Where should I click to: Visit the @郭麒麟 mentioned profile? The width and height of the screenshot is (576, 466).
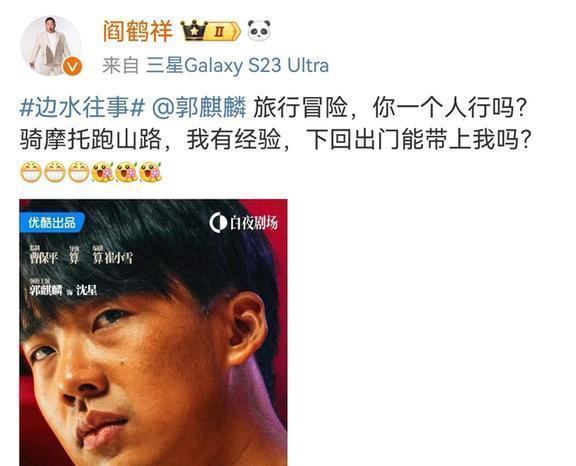[x=199, y=108]
